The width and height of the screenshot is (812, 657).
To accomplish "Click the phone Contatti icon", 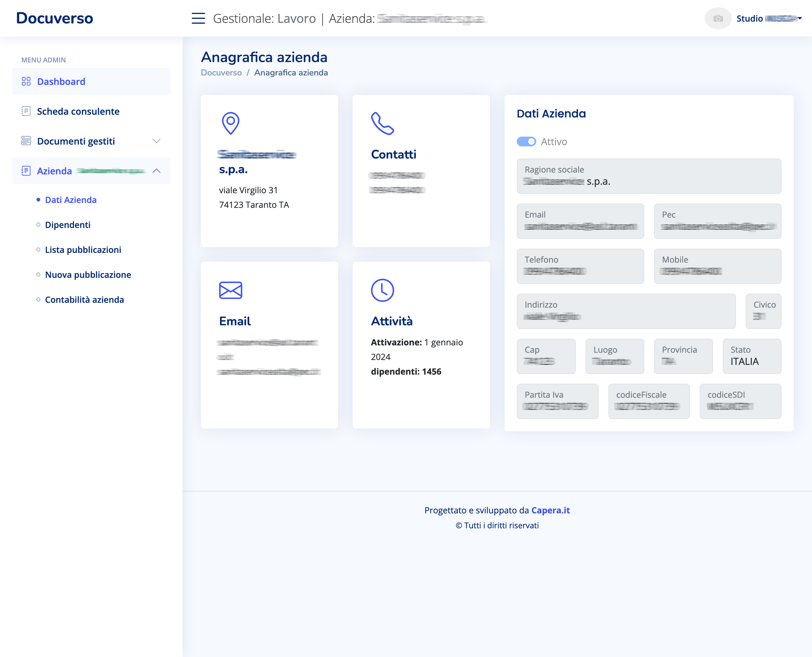I will (x=382, y=123).
